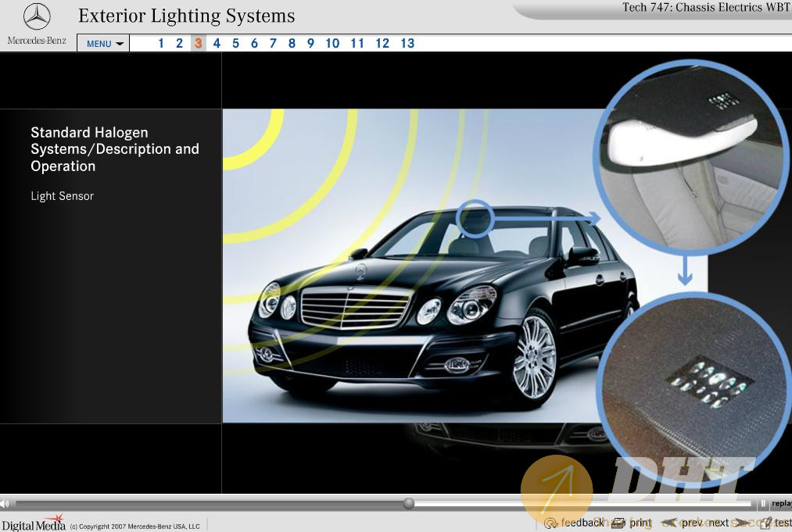The height and width of the screenshot is (532, 792).
Task: Select the highlighted page 3
Action: click(x=198, y=44)
